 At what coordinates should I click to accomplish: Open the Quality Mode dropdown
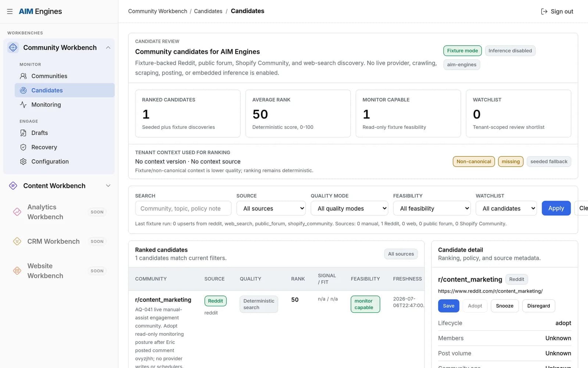[x=349, y=208]
